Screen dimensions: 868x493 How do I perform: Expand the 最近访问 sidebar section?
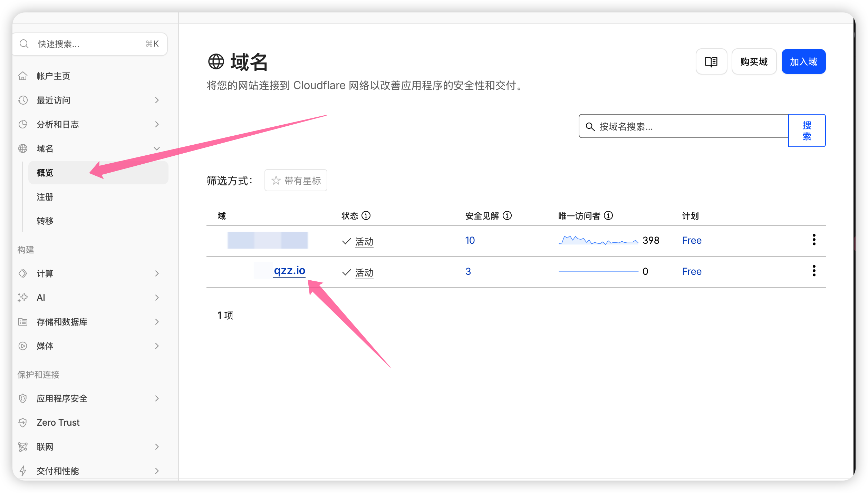coord(157,100)
